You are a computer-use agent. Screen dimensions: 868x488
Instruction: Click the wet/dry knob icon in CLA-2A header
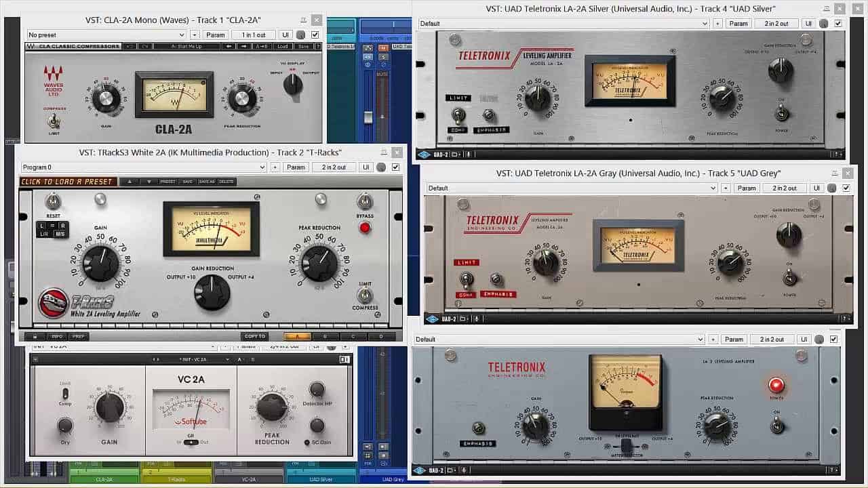(300, 35)
